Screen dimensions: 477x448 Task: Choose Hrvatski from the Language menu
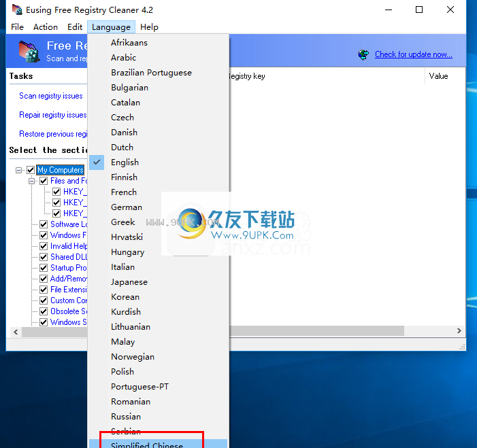point(158,237)
